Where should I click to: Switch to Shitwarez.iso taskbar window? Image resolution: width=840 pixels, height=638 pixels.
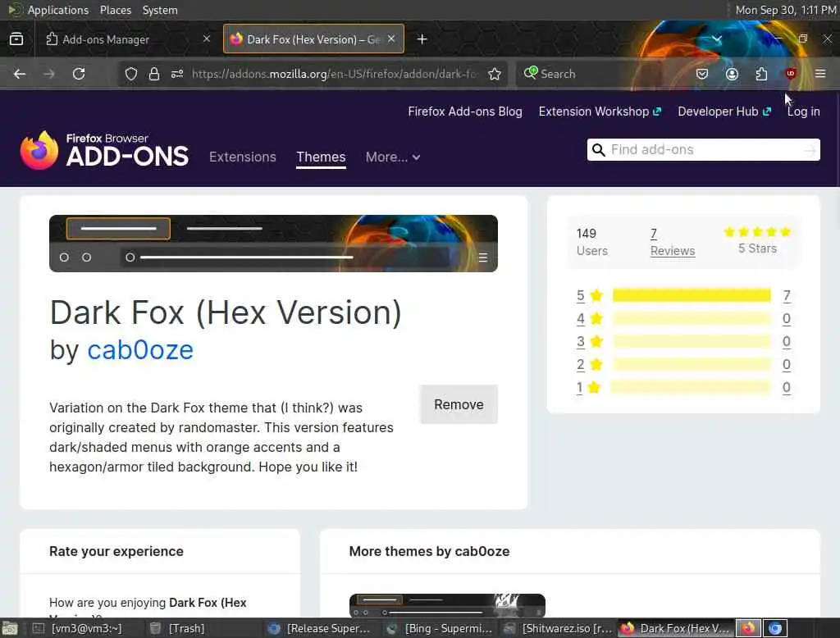pyautogui.click(x=558, y=628)
